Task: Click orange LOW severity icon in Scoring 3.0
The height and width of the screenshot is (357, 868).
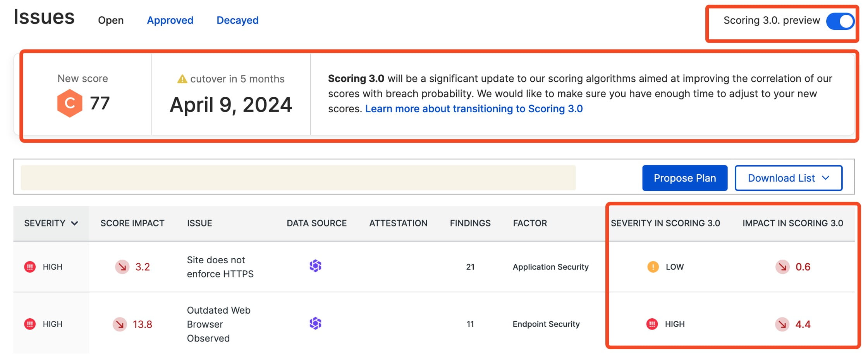Action: click(x=653, y=267)
